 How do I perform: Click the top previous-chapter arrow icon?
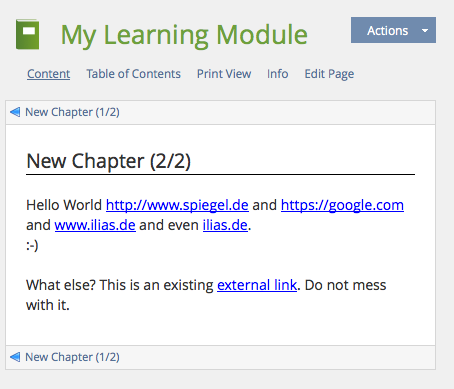pyautogui.click(x=15, y=112)
